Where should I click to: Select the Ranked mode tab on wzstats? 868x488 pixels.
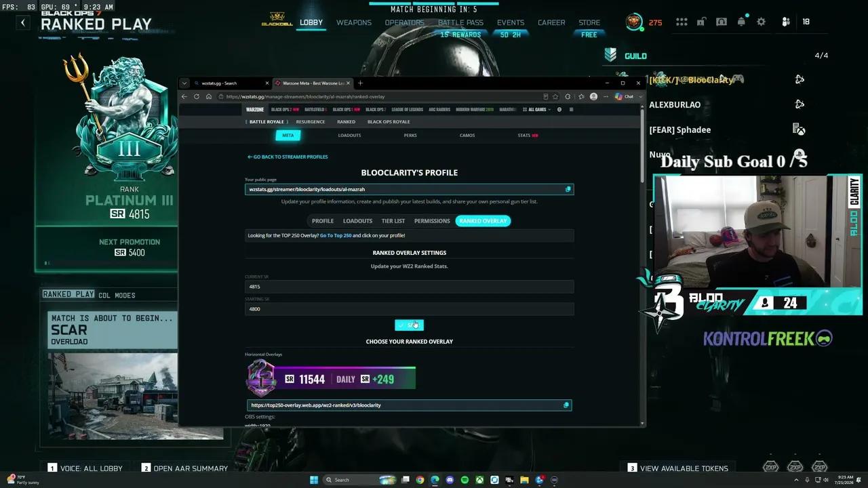tap(346, 122)
